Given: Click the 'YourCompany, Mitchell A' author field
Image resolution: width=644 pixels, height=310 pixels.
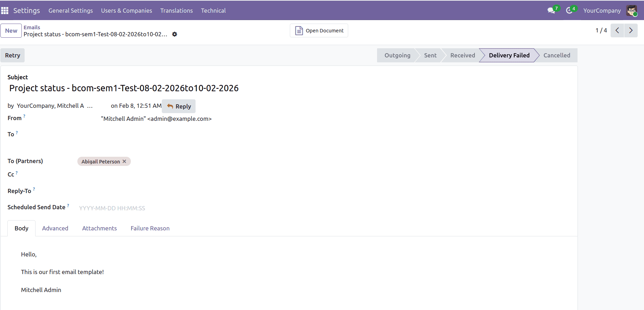Looking at the screenshot, I should coord(55,106).
